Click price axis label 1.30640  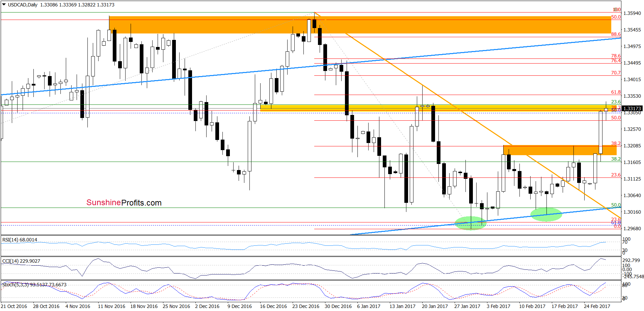tap(632, 195)
